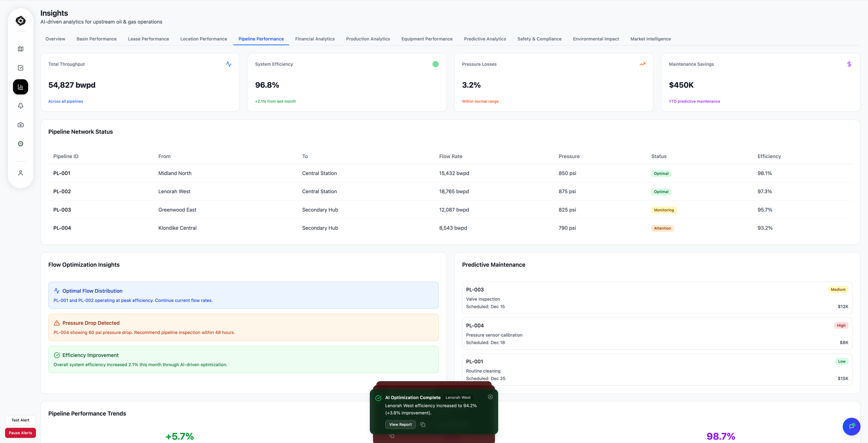This screenshot has width=868, height=443.
Task: Click the trending-up icon on Pressure Losses card
Action: coord(642,64)
